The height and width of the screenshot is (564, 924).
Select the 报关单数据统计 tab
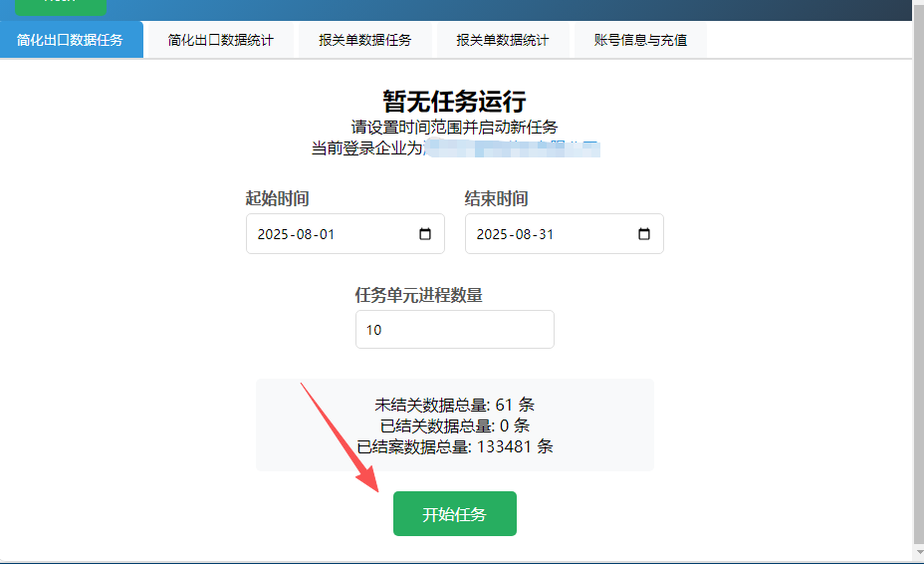pos(502,41)
